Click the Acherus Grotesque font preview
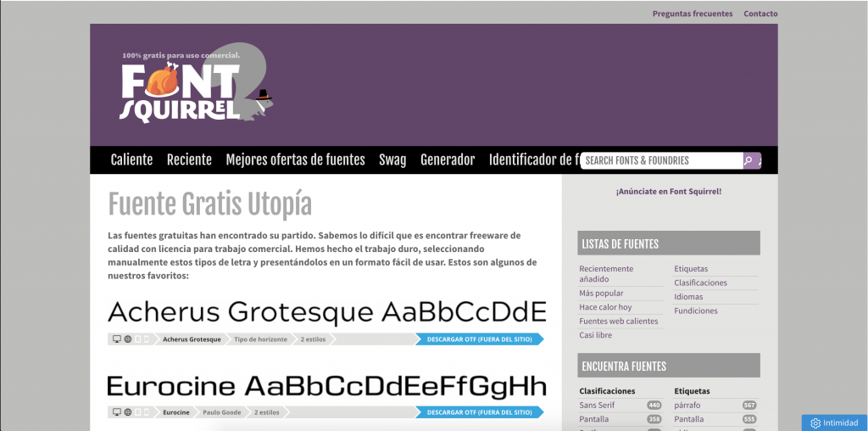This screenshot has width=868, height=431. 327,312
